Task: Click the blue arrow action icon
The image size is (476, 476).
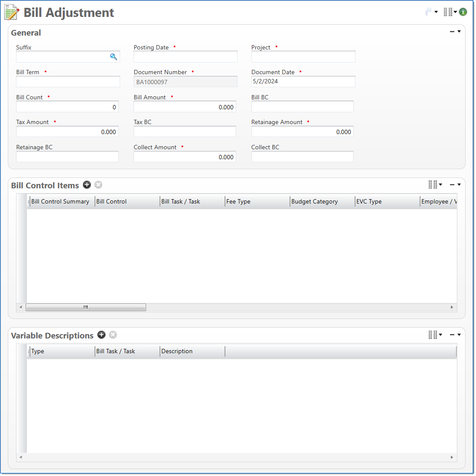Action: point(429,12)
